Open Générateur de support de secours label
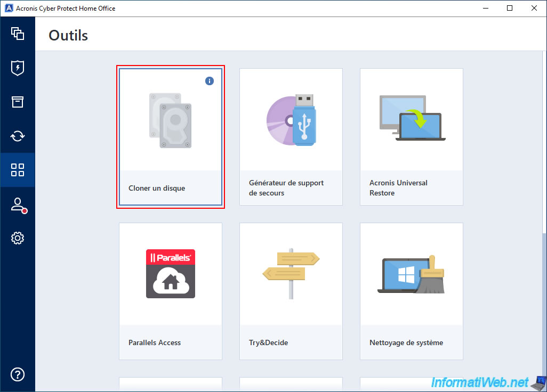Viewport: 547px width, 392px height. (x=286, y=188)
